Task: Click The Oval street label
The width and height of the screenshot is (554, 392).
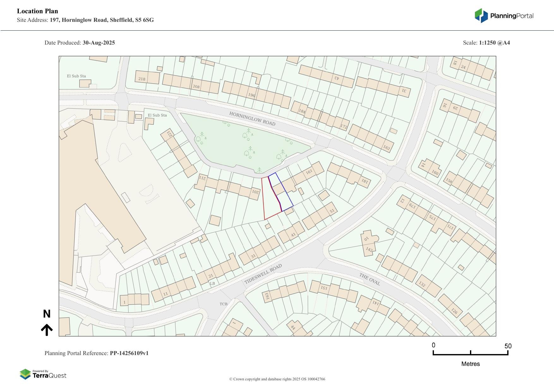Action: [x=369, y=279]
